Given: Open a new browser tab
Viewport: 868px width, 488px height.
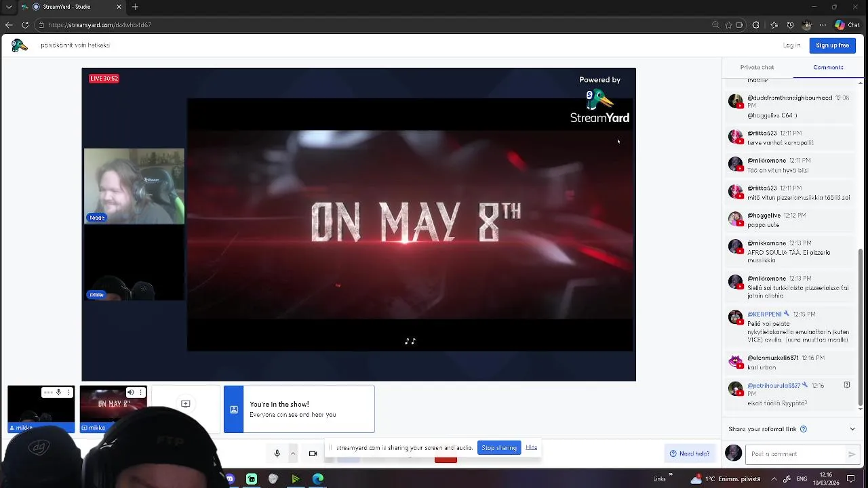Looking at the screenshot, I should pos(135,7).
